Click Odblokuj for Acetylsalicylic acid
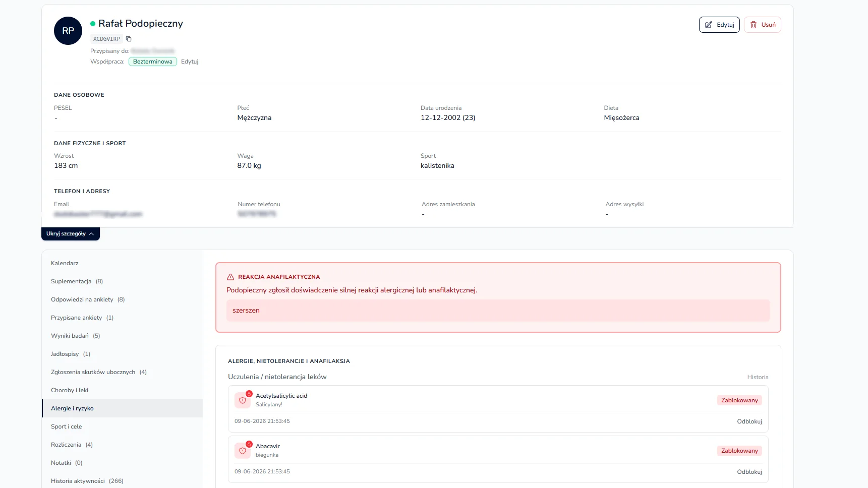The height and width of the screenshot is (488, 868). tap(749, 421)
